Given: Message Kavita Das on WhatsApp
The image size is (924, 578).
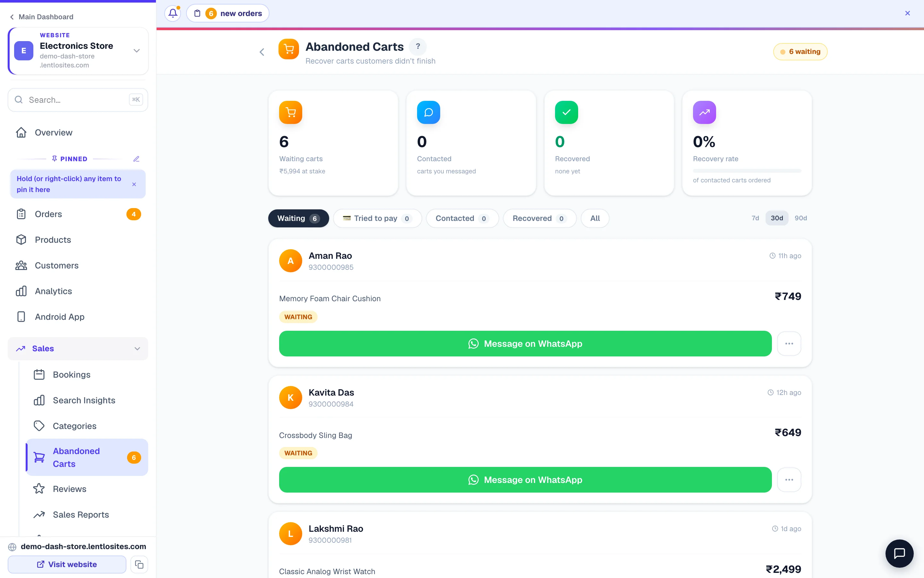Looking at the screenshot, I should pyautogui.click(x=525, y=480).
